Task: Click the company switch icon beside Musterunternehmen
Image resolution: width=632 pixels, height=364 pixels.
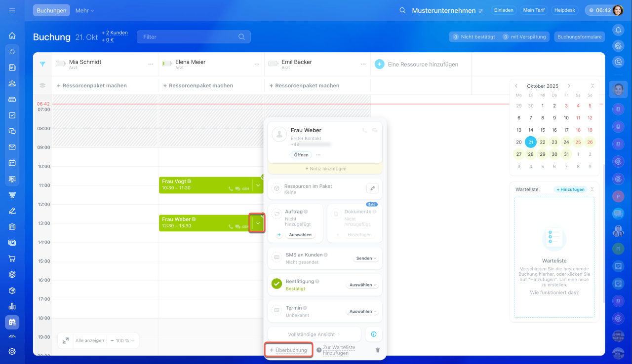Action: (x=480, y=10)
